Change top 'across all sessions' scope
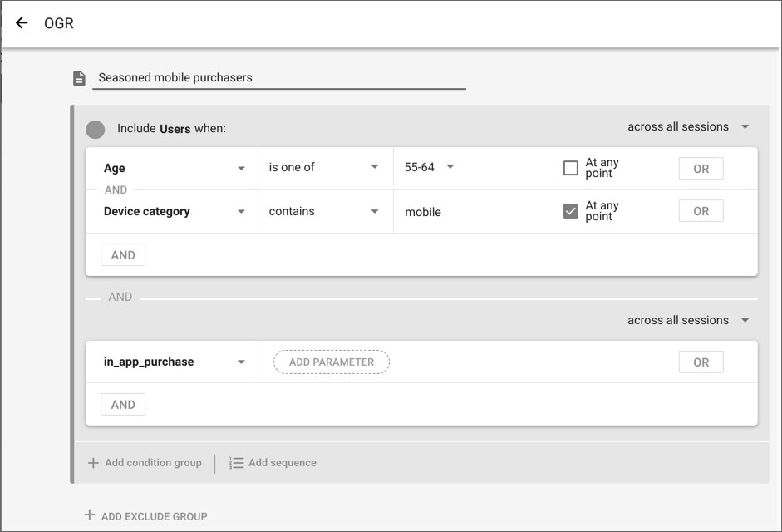 point(688,126)
